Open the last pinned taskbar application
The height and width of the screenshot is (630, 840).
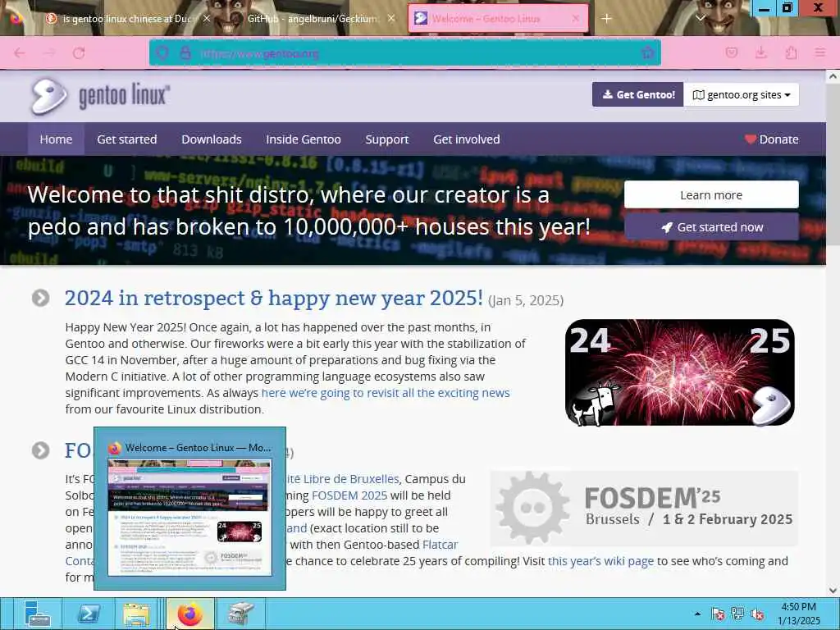click(x=240, y=614)
